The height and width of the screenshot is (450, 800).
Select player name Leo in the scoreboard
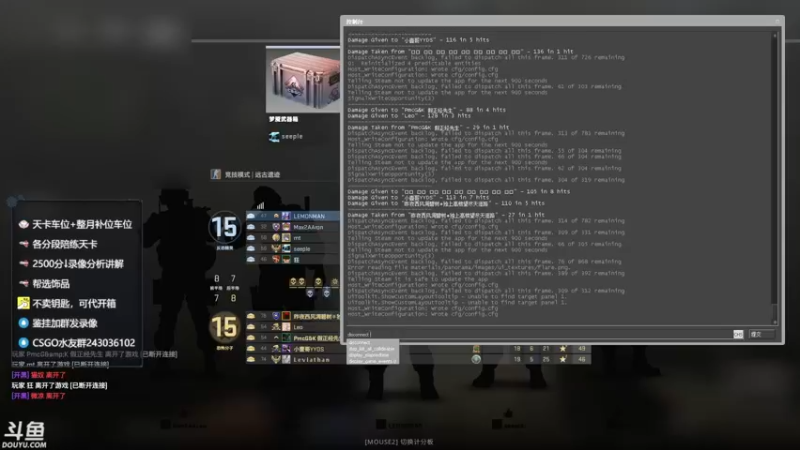pos(298,327)
